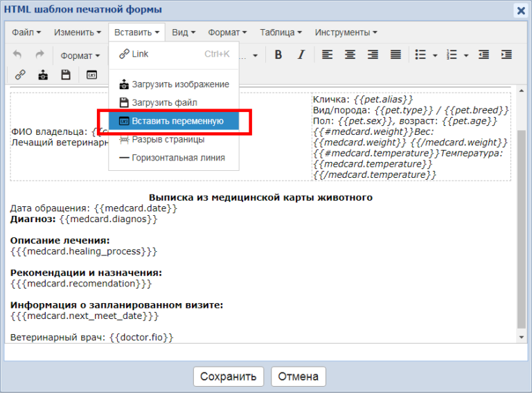Toggle italic text formatting
Image resolution: width=532 pixels, height=393 pixels.
[301, 55]
